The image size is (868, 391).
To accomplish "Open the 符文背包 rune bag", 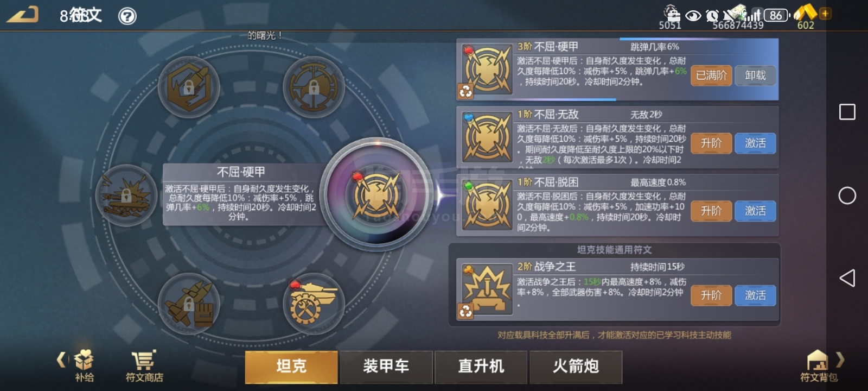I will [x=818, y=366].
